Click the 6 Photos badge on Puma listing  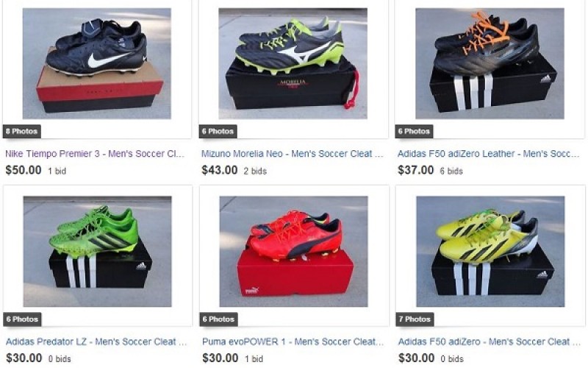pyautogui.click(x=219, y=319)
